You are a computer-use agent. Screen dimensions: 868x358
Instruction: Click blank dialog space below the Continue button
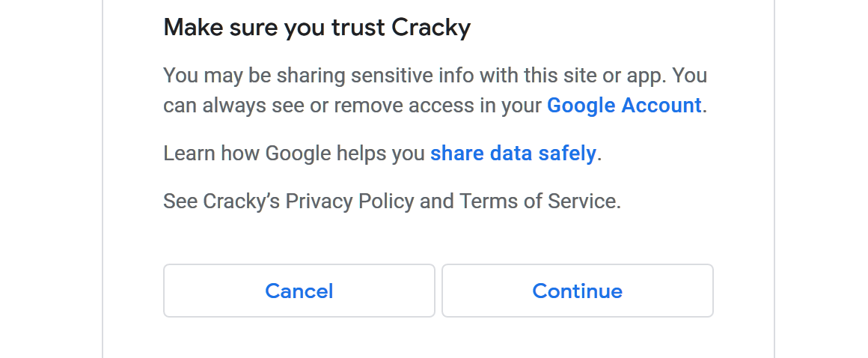tap(577, 337)
